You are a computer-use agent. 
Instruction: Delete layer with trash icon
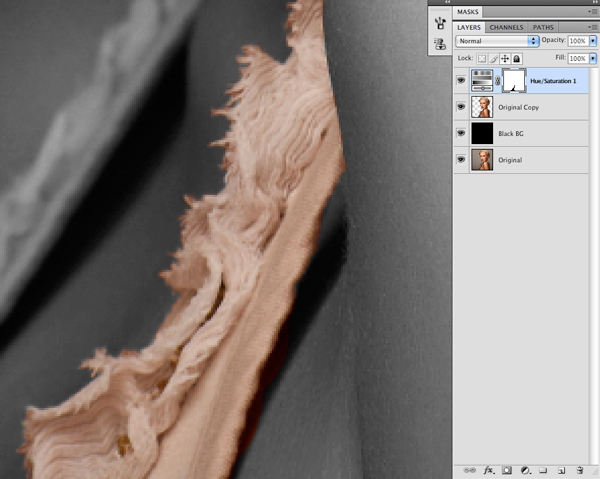tap(579, 470)
